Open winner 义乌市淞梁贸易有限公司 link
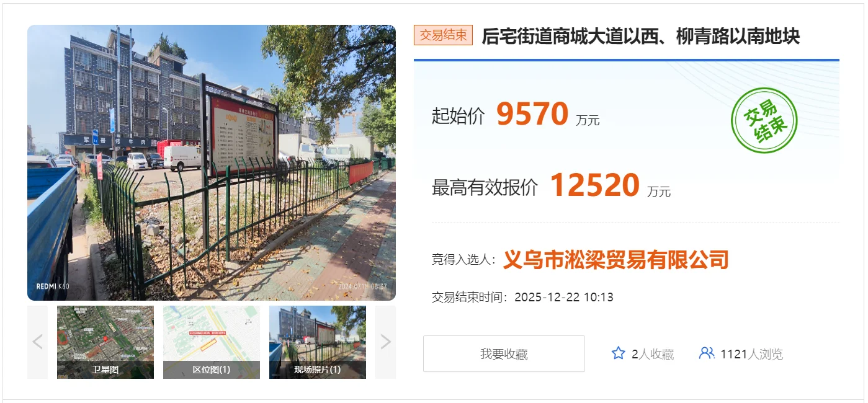The height and width of the screenshot is (403, 868). click(x=615, y=259)
